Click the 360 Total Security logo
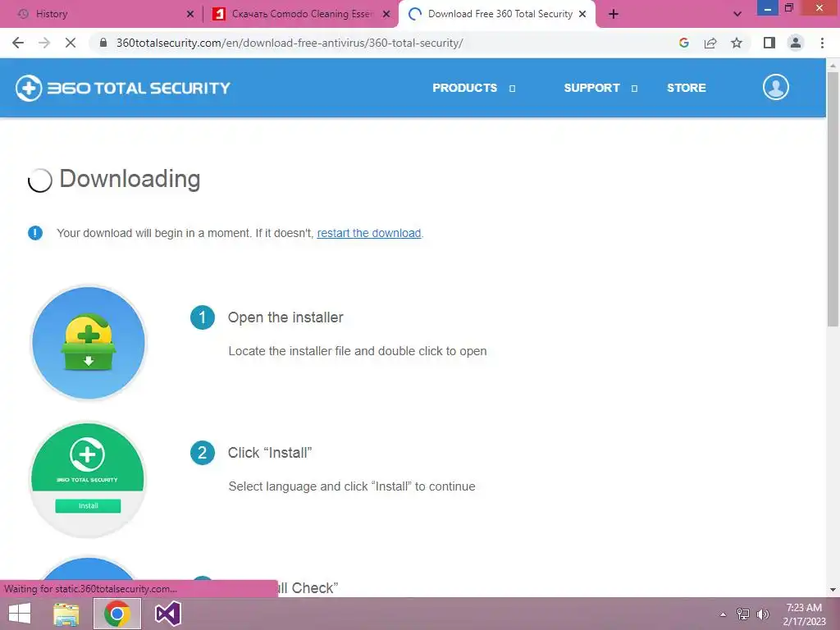840x630 pixels. (x=123, y=88)
